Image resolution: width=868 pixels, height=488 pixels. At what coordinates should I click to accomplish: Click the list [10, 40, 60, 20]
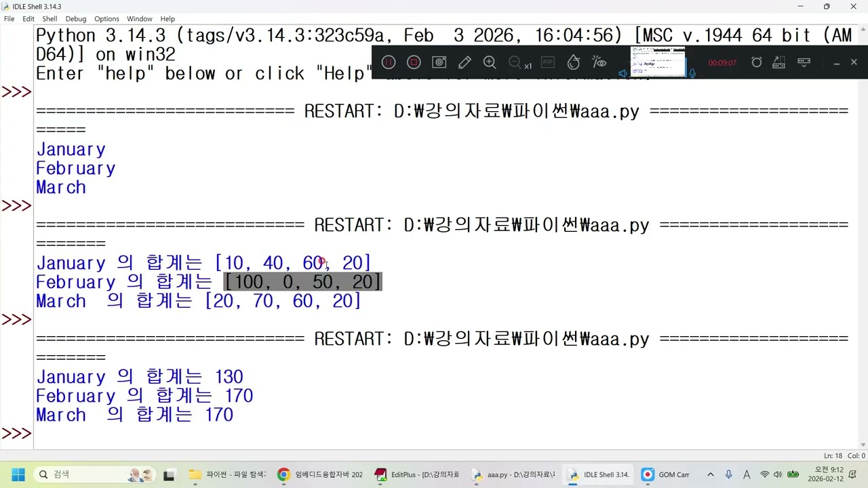[x=293, y=263]
